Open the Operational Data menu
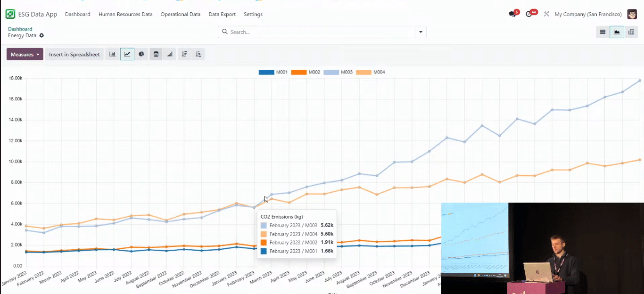Viewport: 644px width, 294px height. click(x=181, y=14)
